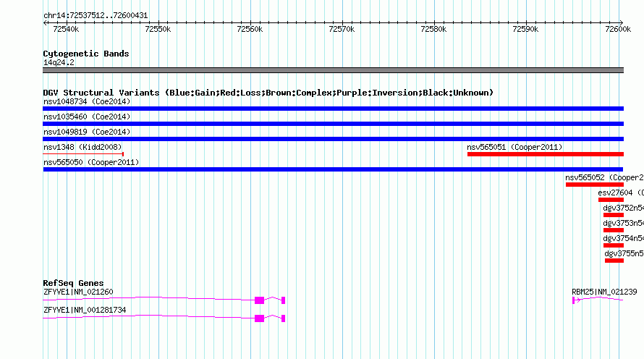Image resolution: width=644 pixels, height=359 pixels.
Task: Open the nsv565052 variant label
Action: [x=605, y=177]
